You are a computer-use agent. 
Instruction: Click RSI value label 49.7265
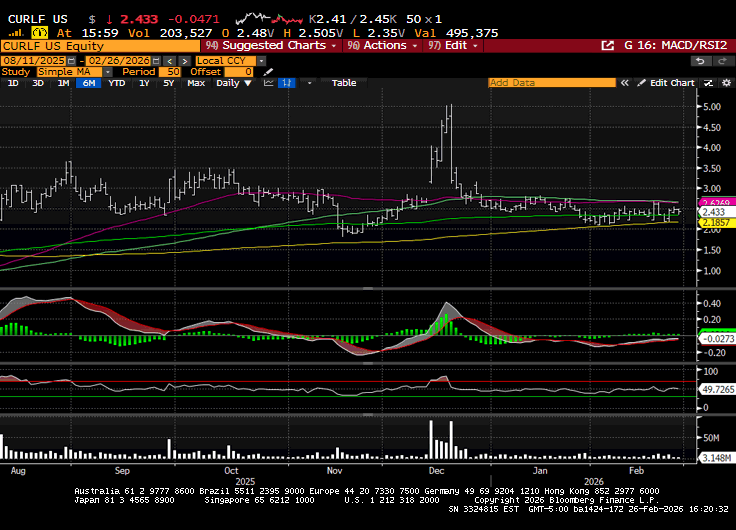pyautogui.click(x=717, y=390)
